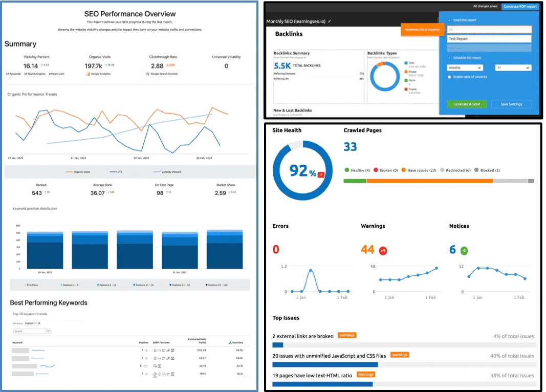Click the Google Analytics icon under Organic Visits
Viewport: 546px width, 392px height.
click(x=89, y=74)
